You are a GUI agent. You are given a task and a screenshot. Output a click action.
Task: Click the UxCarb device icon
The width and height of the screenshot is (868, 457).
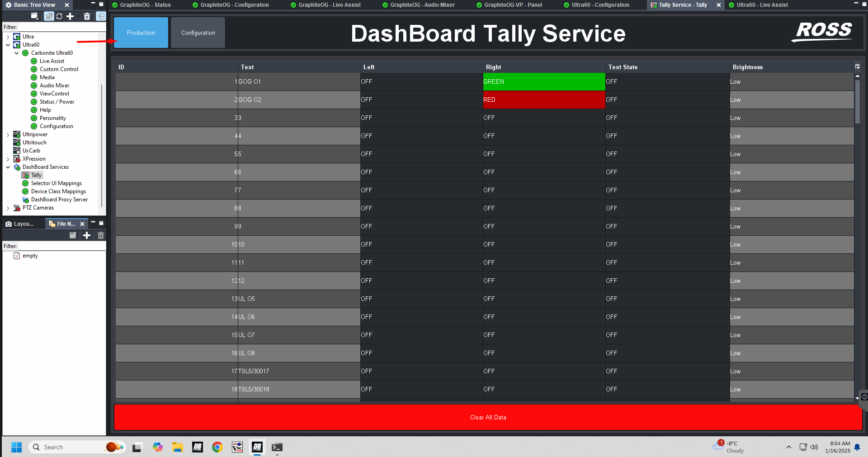point(17,151)
